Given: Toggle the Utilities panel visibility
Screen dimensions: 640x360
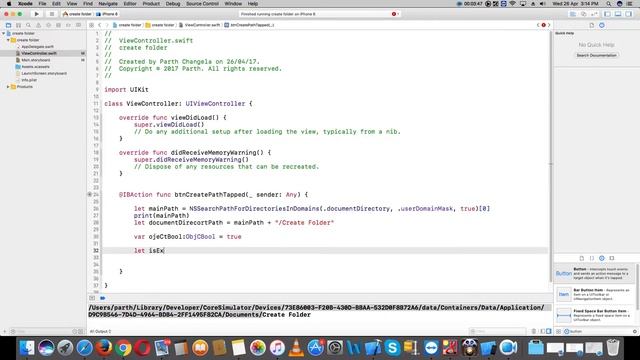Looking at the screenshot, I should [629, 14].
